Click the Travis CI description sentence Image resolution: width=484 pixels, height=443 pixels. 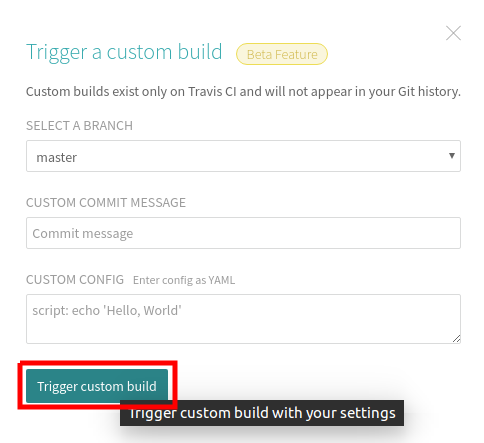tap(243, 91)
